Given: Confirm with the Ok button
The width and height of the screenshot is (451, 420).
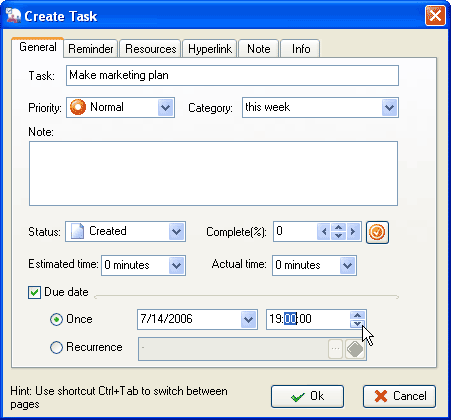Looking at the screenshot, I should [x=307, y=396].
